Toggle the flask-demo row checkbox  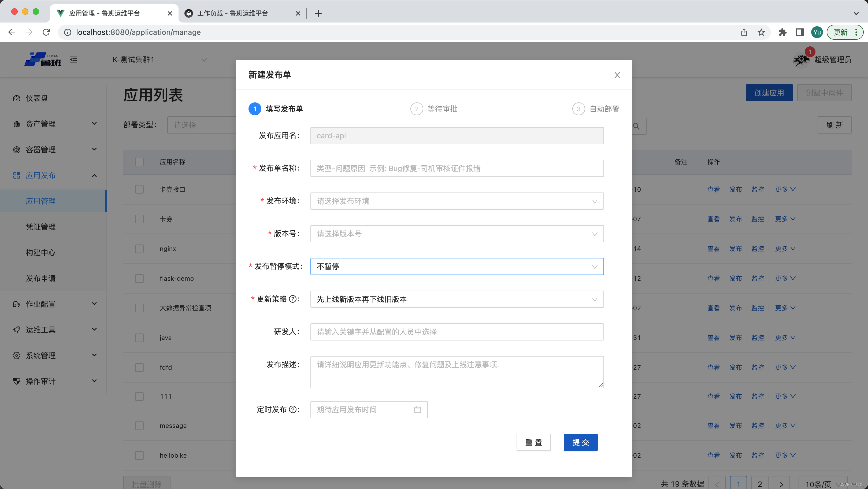click(x=139, y=278)
